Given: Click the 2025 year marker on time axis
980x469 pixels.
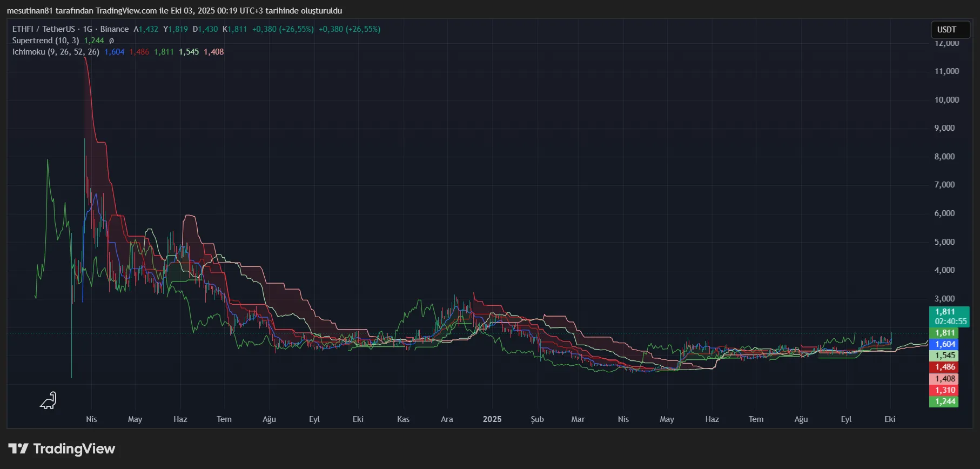Looking at the screenshot, I should click(492, 419).
